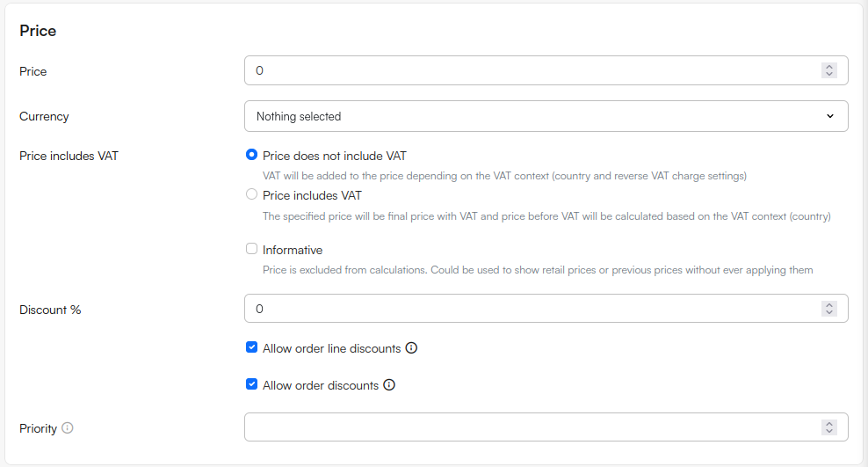
Task: Click info icon beside Allow order line discounts
Action: tap(411, 348)
